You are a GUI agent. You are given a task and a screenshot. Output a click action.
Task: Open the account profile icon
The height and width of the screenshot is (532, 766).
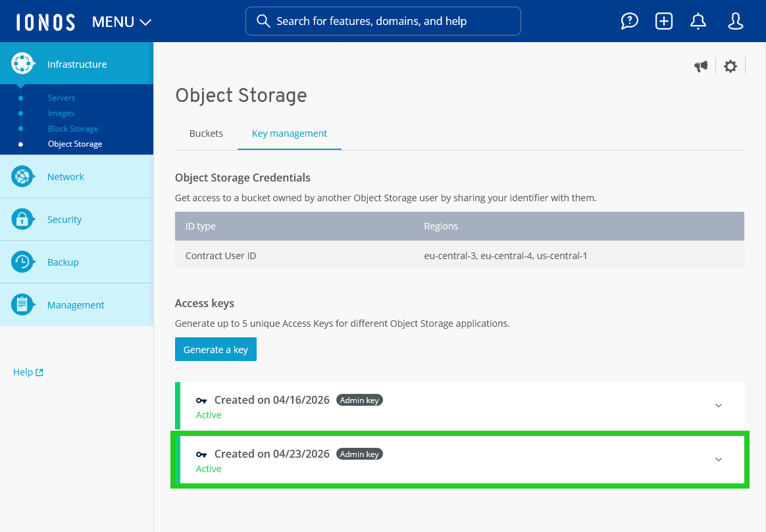735,20
